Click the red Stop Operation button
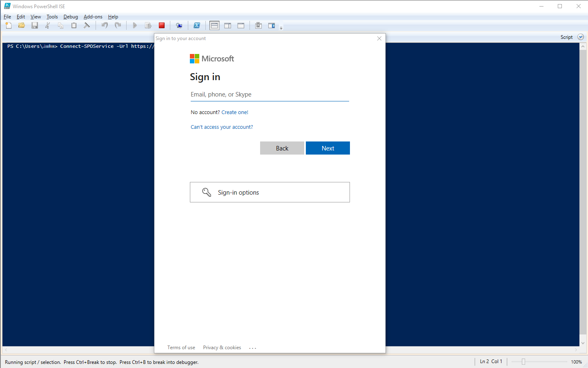 (x=162, y=25)
